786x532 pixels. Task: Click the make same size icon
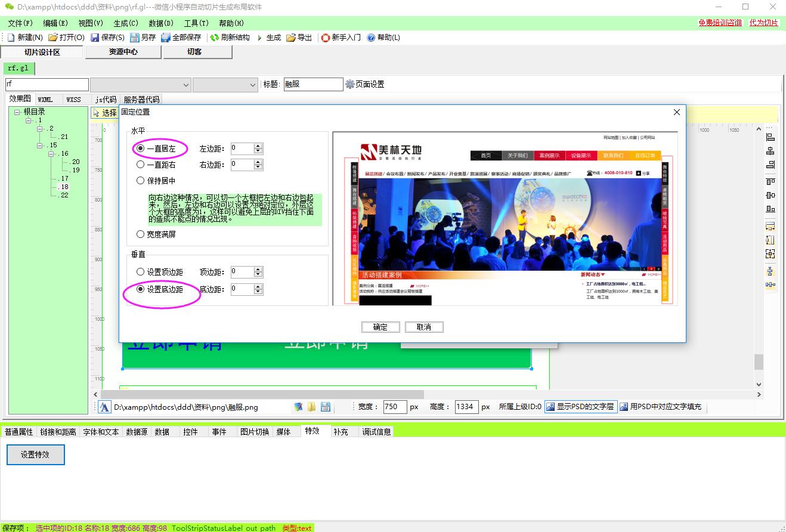click(770, 253)
